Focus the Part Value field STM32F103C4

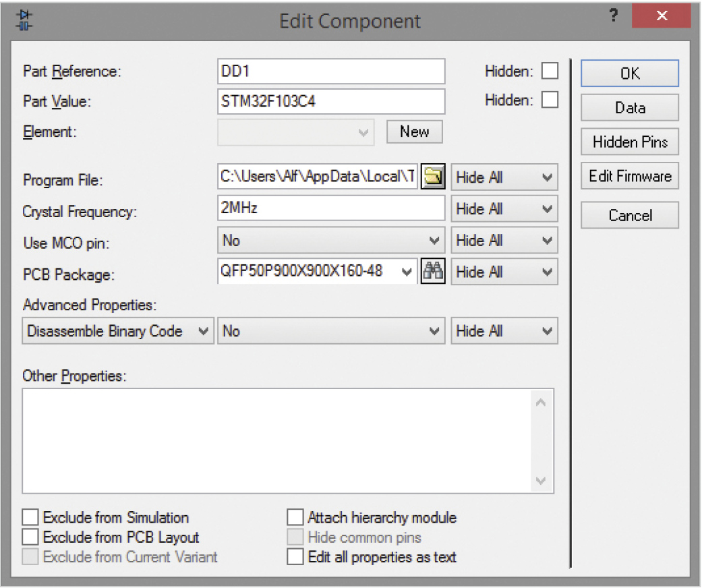[x=331, y=101]
